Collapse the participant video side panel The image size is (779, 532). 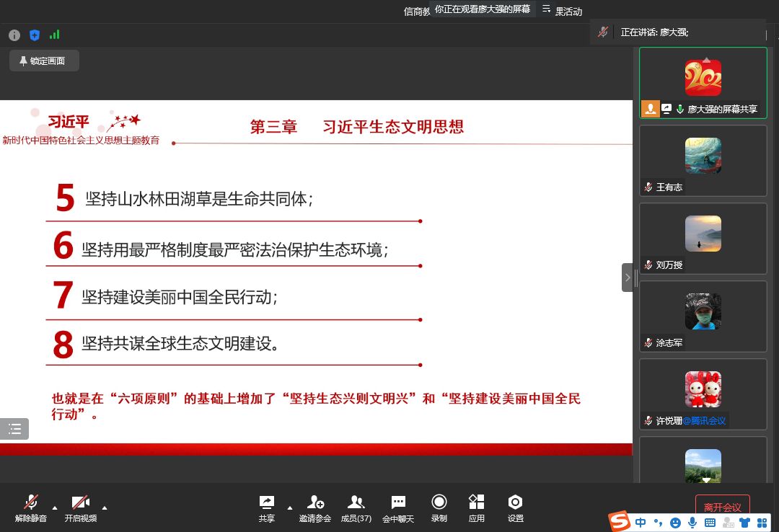(x=628, y=278)
